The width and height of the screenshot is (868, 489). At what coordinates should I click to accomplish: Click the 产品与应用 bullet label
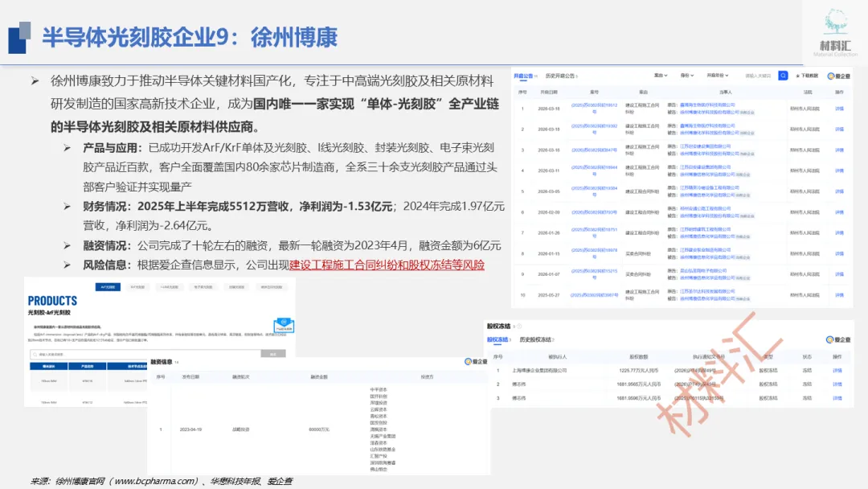click(x=112, y=147)
